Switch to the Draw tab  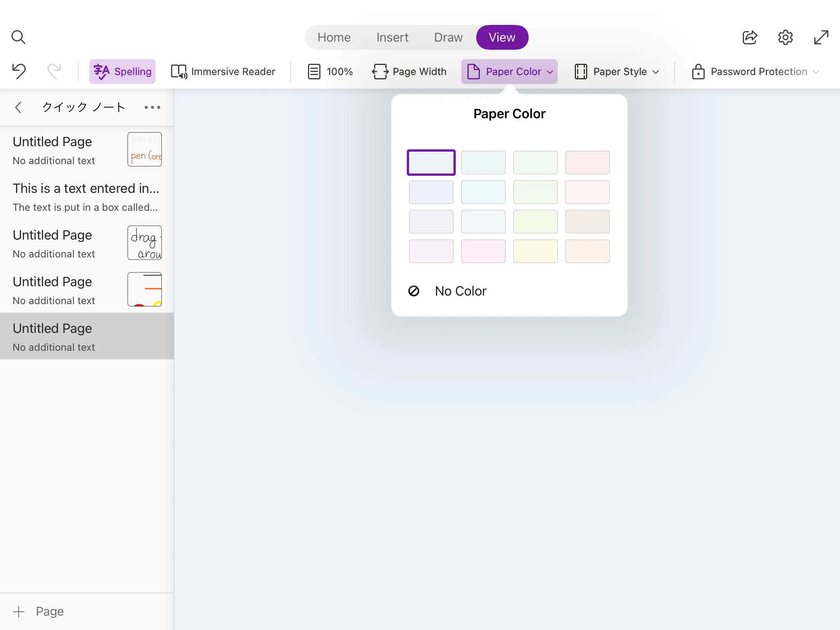click(448, 37)
